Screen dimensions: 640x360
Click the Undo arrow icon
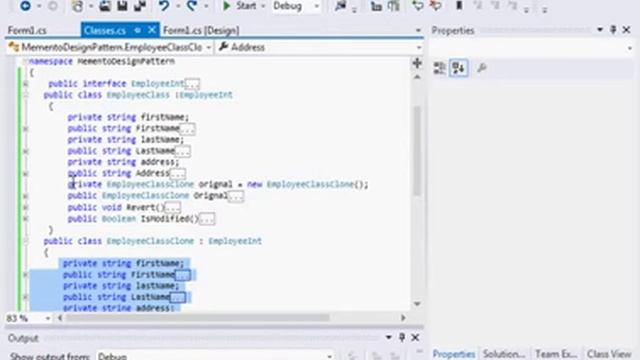click(164, 6)
